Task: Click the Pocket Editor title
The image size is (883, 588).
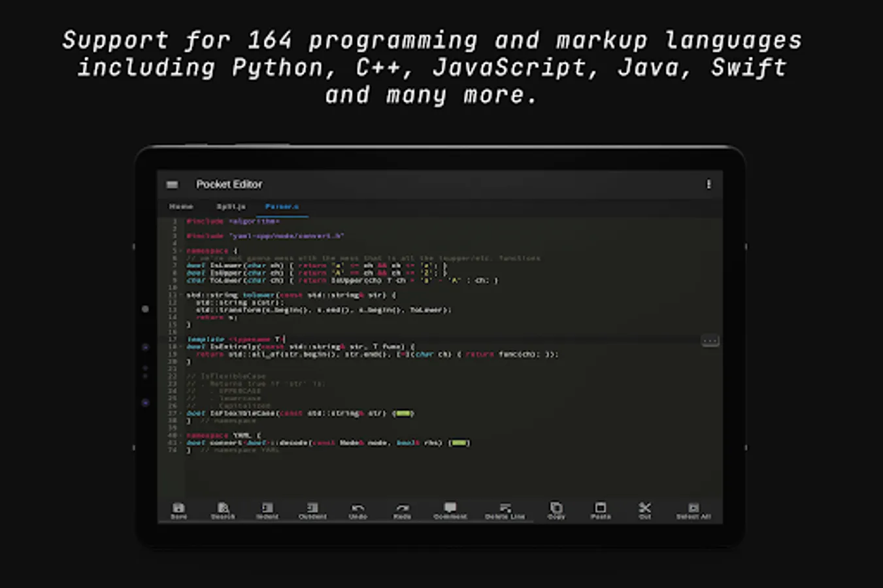Action: pos(229,185)
